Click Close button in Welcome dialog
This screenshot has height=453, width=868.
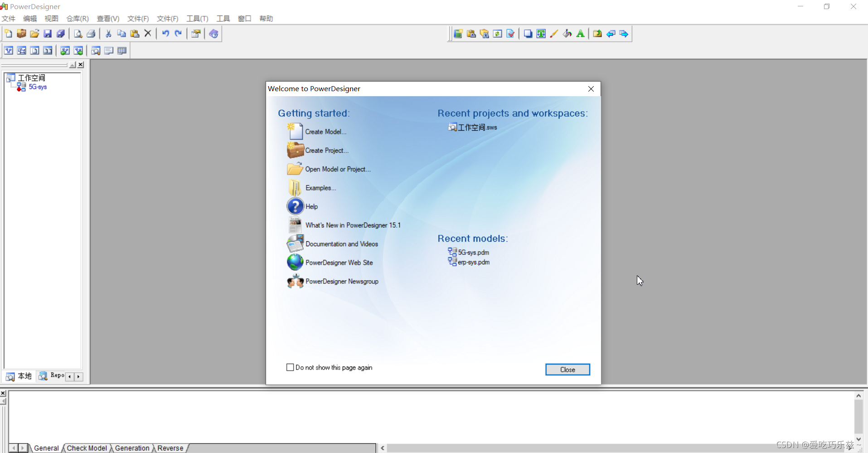567,370
